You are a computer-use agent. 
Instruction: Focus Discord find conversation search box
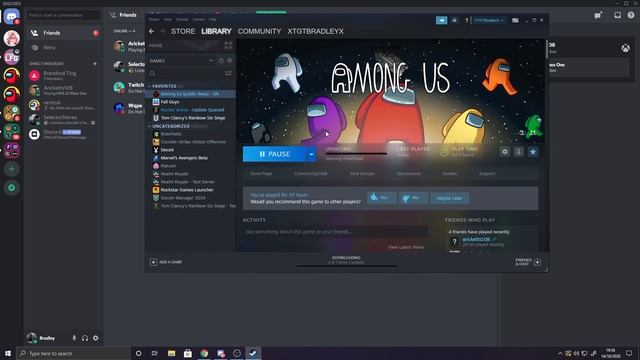click(x=63, y=15)
